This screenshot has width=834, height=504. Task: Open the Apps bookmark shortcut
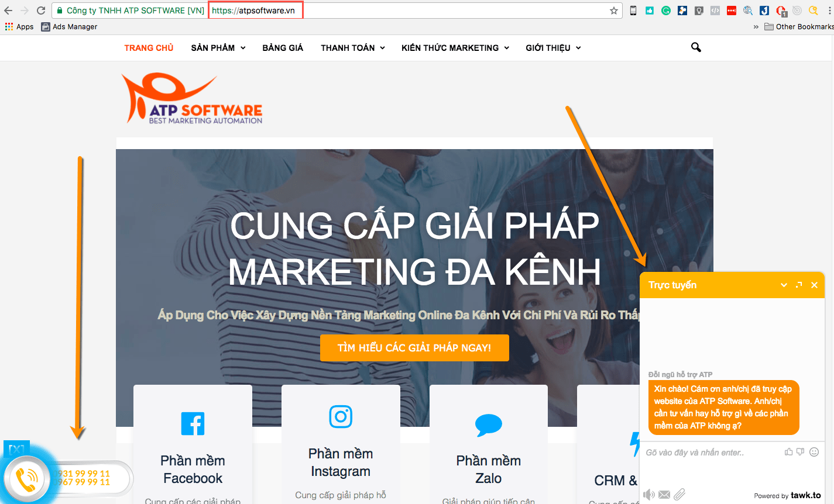tap(19, 27)
